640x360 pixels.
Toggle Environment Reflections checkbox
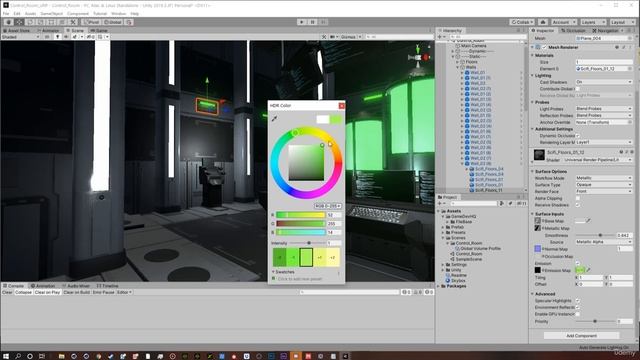pos(578,307)
